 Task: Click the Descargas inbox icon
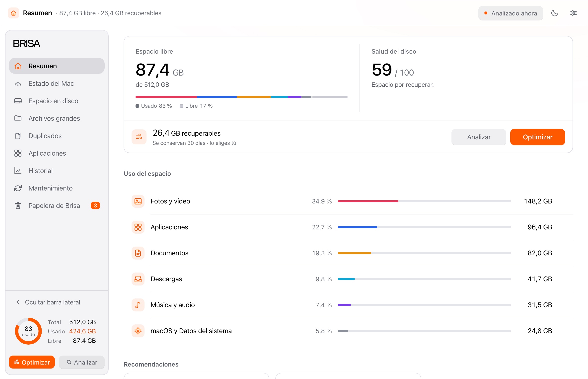coord(138,279)
